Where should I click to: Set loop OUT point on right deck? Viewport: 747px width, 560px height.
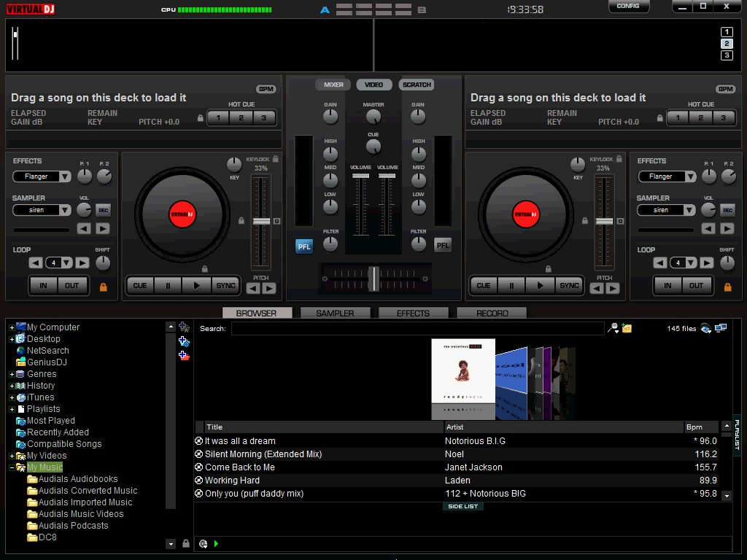696,286
